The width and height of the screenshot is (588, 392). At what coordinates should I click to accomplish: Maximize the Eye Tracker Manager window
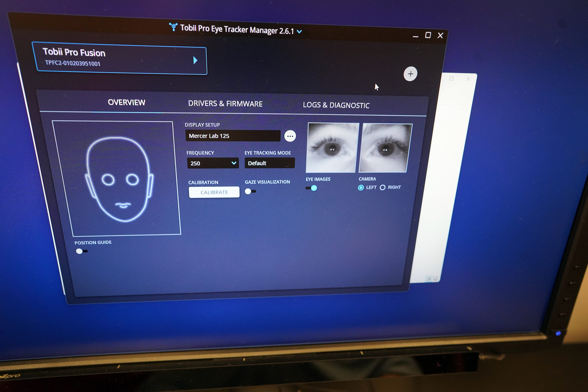tap(428, 35)
